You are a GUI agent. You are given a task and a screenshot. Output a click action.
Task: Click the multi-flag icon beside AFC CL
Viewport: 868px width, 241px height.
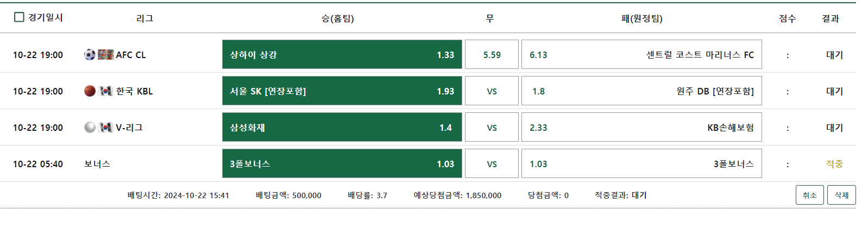(x=105, y=54)
